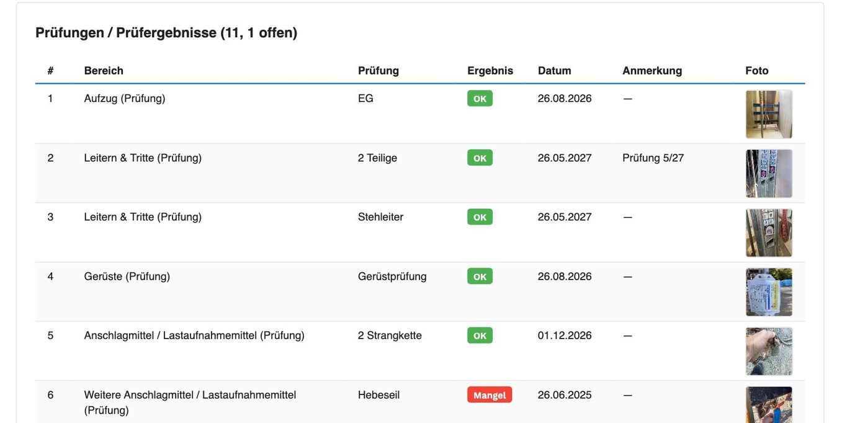868x423 pixels.
Task: Click Leitern & Tritte (Prüfung) in the Stehleiter row
Action: coord(143,217)
